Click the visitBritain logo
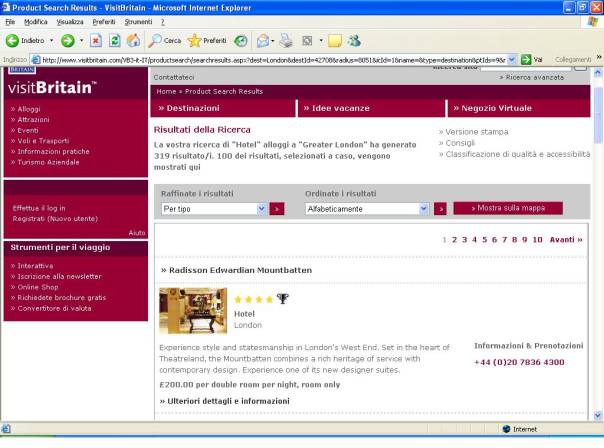This screenshot has width=604, height=448. (x=52, y=87)
